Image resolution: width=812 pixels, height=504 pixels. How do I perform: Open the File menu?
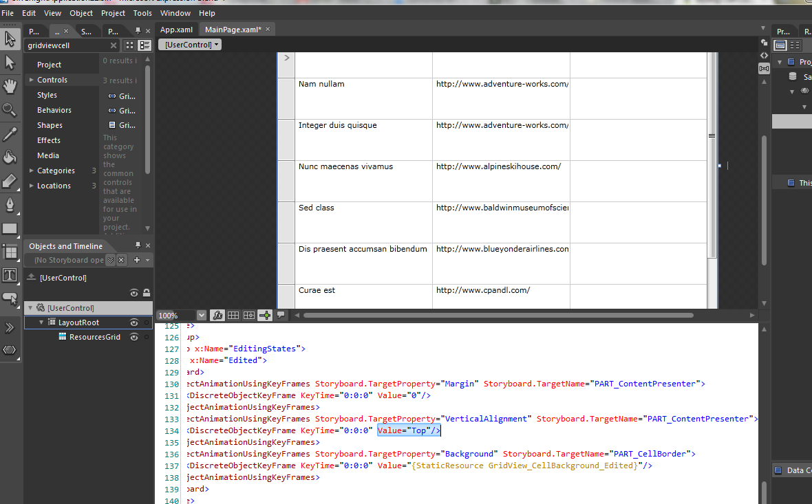[x=8, y=13]
